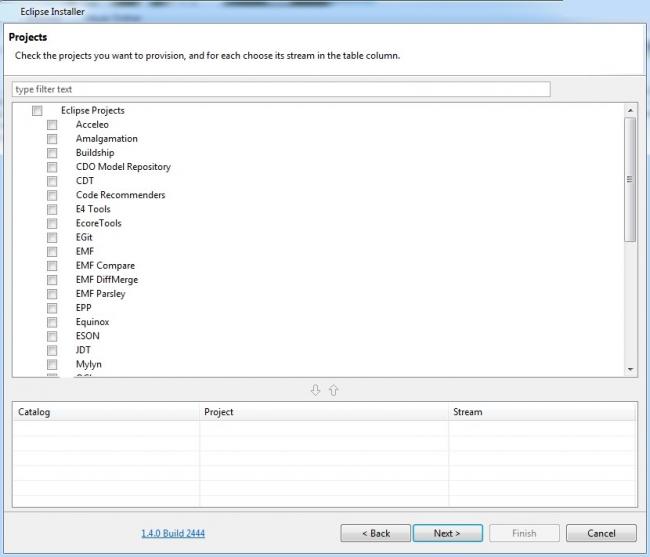Proceed with the Next button
This screenshot has height=557, width=650.
pyautogui.click(x=448, y=533)
